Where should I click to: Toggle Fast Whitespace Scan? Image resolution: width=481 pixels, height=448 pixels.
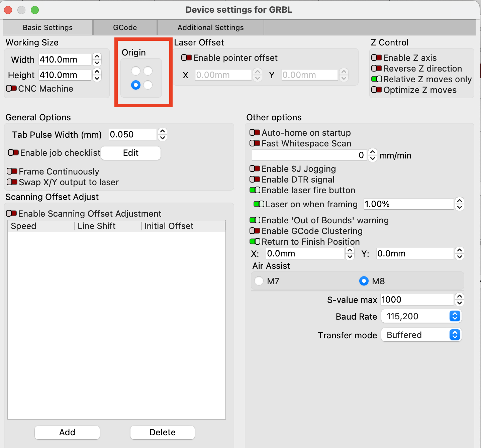coord(255,143)
